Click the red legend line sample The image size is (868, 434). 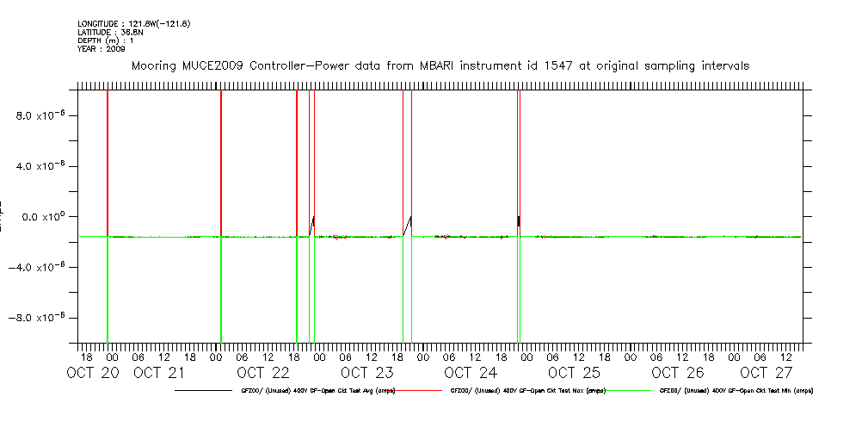pos(413,391)
